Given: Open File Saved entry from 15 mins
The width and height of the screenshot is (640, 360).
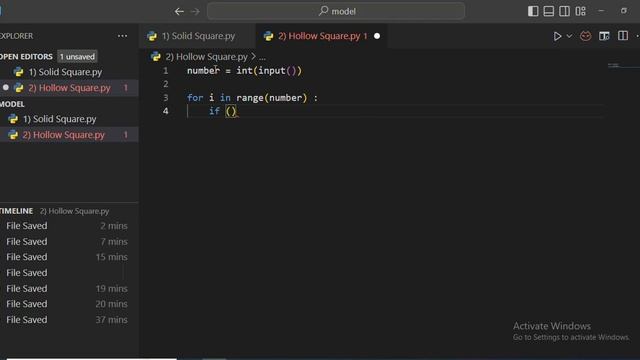Looking at the screenshot, I should tap(67, 257).
